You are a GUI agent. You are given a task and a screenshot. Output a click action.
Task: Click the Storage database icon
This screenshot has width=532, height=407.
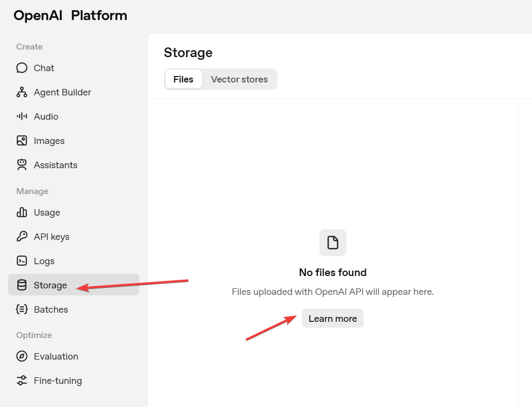pos(22,285)
